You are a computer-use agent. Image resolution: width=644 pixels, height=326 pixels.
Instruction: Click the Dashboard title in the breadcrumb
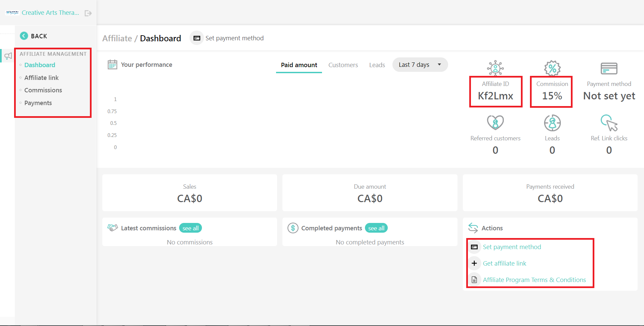pyautogui.click(x=160, y=38)
